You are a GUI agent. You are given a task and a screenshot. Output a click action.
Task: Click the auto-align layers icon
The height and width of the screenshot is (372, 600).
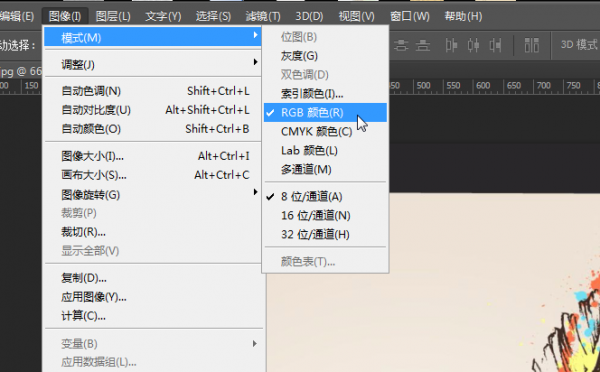532,45
